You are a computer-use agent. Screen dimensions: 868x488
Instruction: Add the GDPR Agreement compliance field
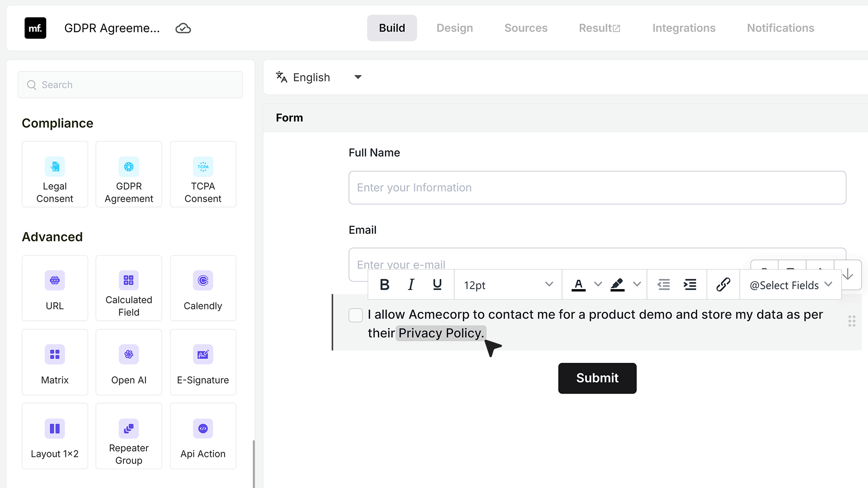[129, 174]
